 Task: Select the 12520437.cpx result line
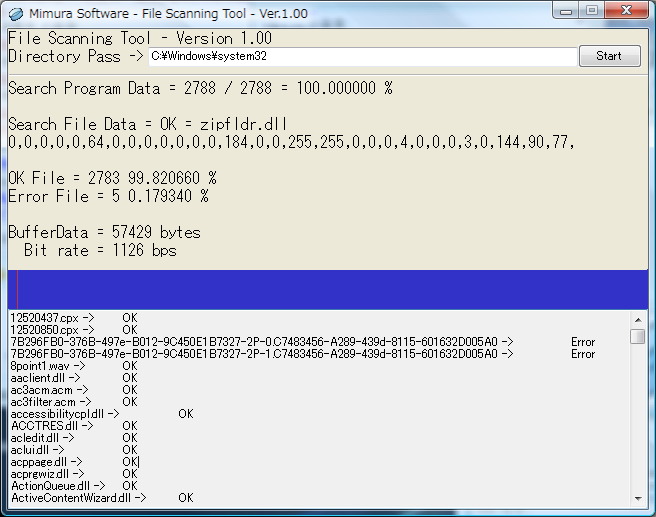pyautogui.click(x=74, y=318)
